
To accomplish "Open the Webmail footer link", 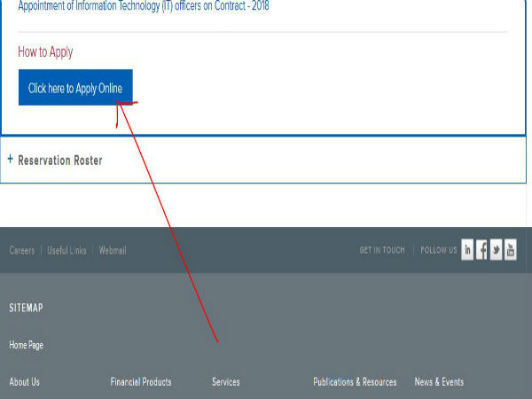I will click(x=113, y=250).
